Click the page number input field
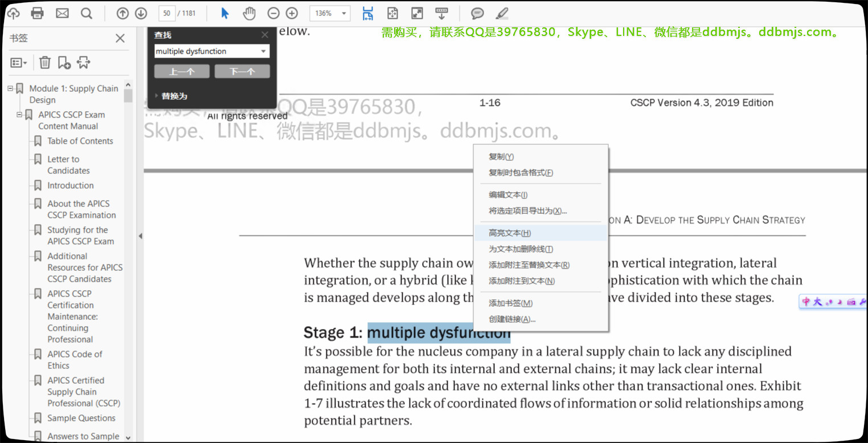 166,13
